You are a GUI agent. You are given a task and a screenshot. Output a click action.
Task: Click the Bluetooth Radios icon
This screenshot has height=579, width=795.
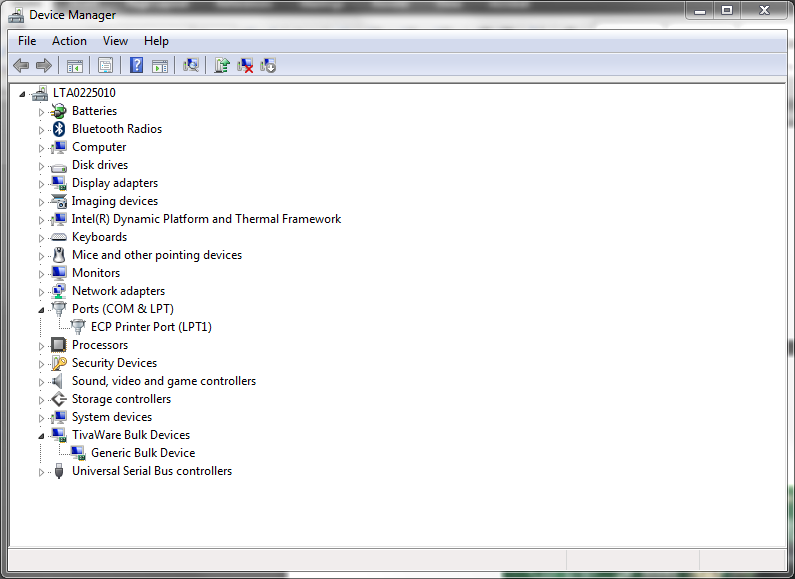pos(59,129)
